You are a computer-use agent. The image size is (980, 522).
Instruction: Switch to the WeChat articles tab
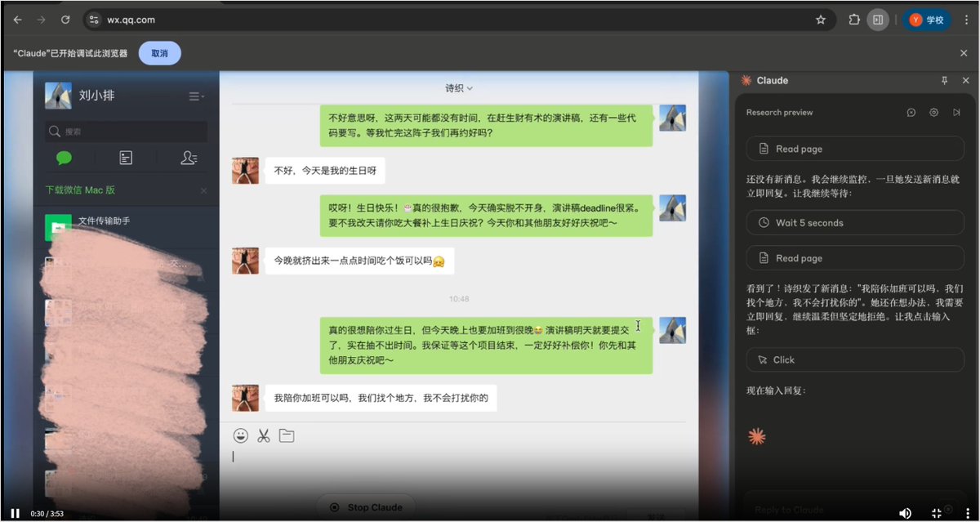[126, 158]
